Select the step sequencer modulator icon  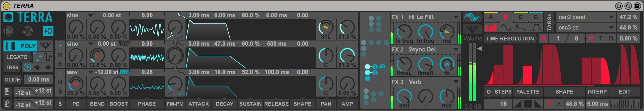[491, 27]
